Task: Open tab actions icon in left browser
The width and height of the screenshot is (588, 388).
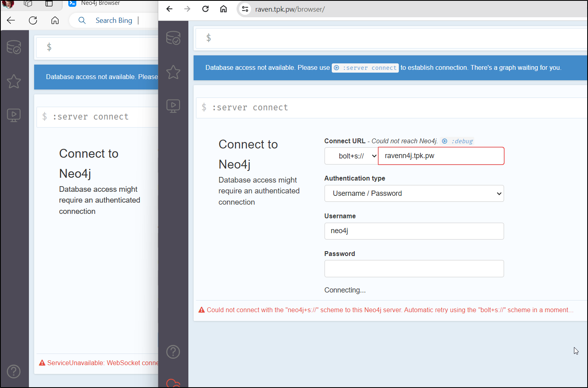Action: 28,4
